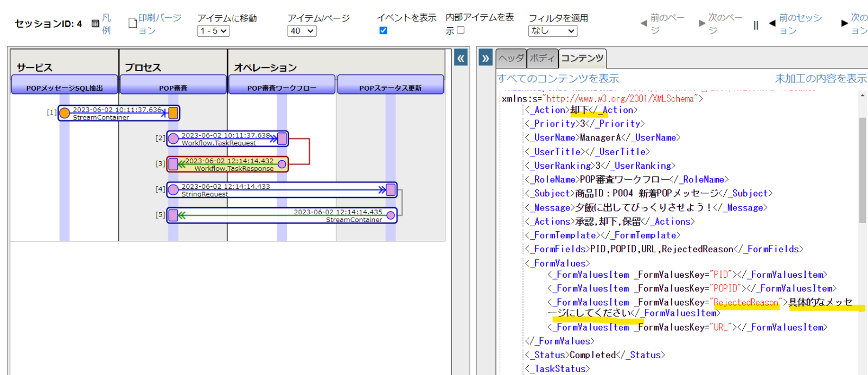Click the pause bars icon
The image size is (868, 375).
[756, 25]
